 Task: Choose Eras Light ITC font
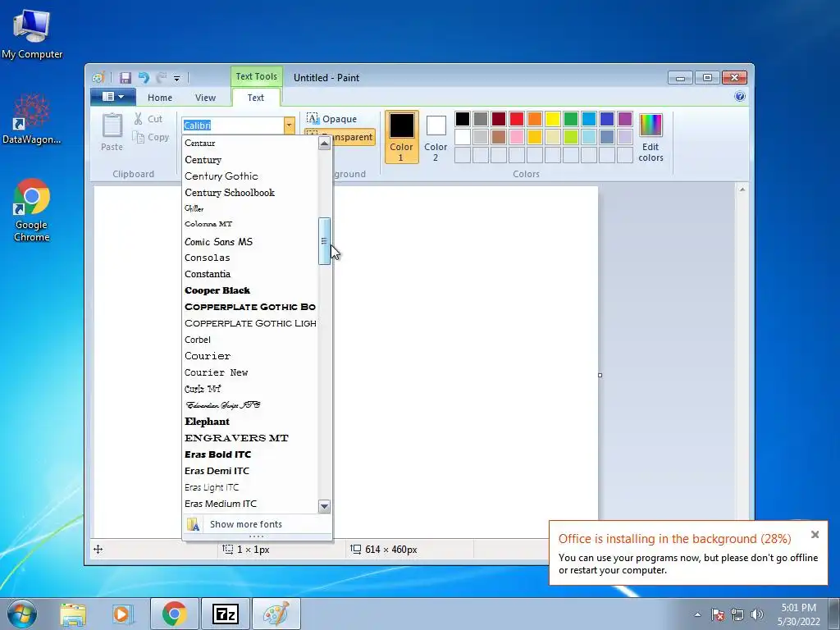[x=250, y=487]
